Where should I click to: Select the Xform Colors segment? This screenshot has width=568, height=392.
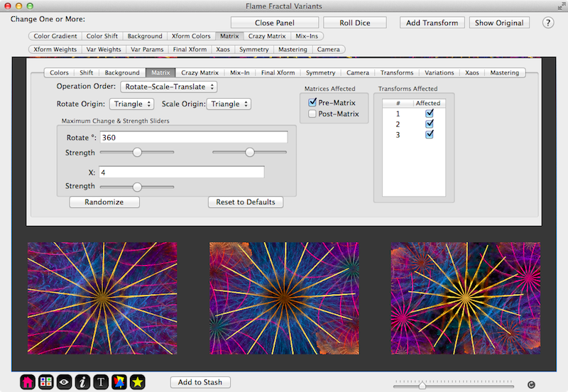pyautogui.click(x=191, y=36)
